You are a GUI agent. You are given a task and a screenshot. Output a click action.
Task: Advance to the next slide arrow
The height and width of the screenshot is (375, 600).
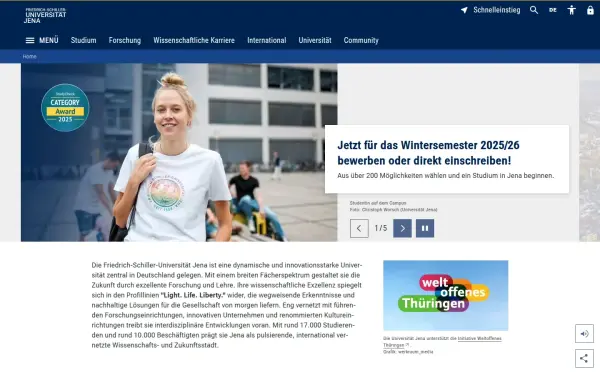402,228
